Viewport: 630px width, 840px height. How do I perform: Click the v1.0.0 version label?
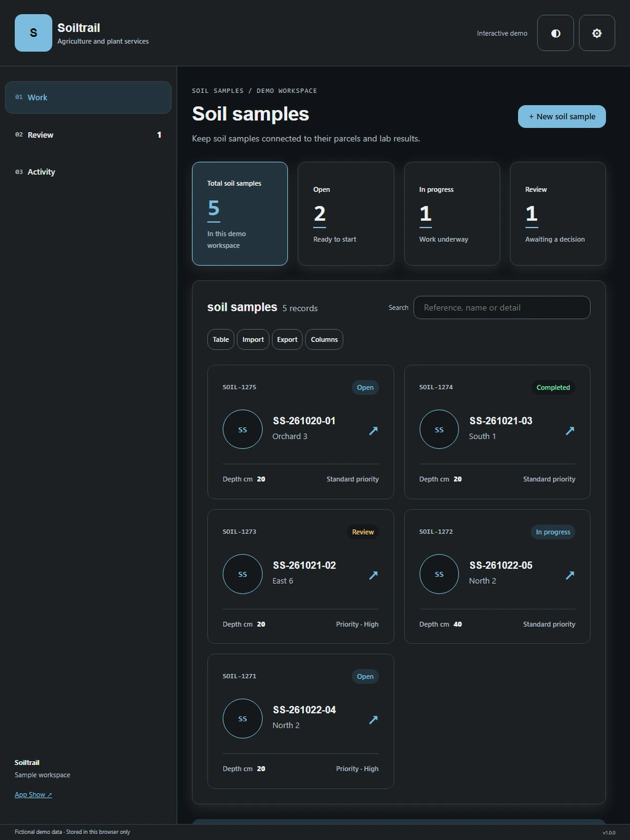coord(609,833)
